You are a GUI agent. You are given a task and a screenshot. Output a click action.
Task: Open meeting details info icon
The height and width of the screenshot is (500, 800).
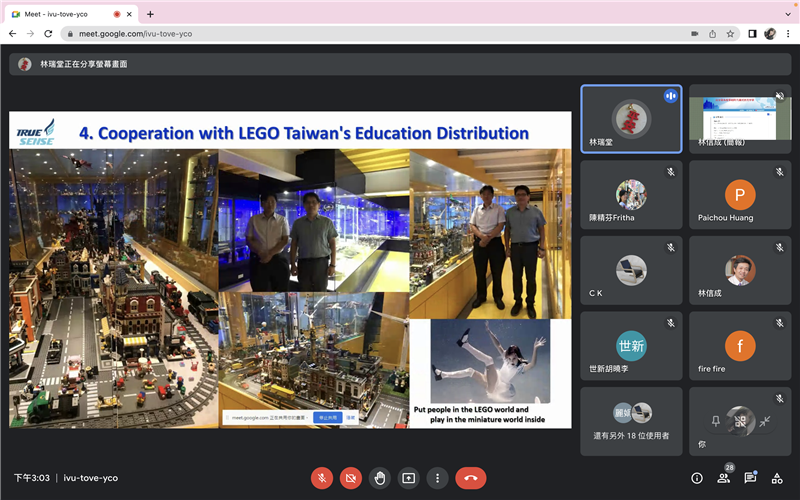point(697,478)
